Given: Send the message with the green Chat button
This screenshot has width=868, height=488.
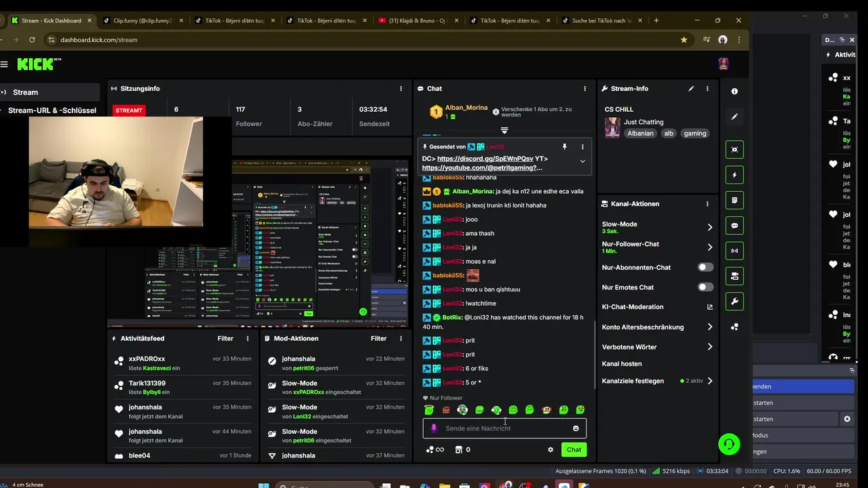Looking at the screenshot, I should pos(574,449).
